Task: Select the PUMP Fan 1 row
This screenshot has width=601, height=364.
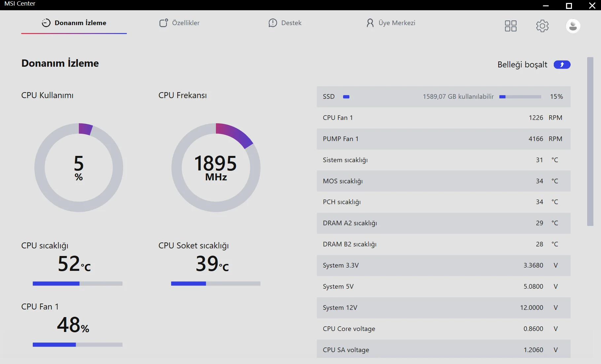Action: click(443, 139)
